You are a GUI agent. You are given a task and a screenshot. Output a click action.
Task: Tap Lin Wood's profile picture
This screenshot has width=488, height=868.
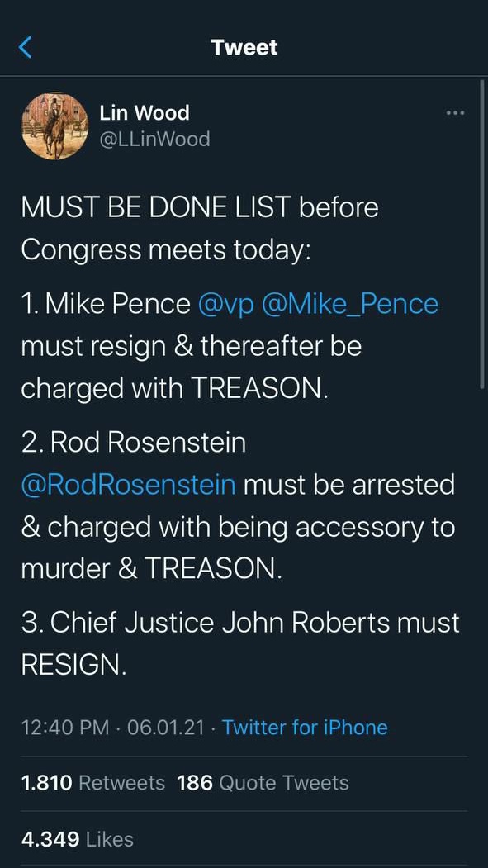coord(54,126)
